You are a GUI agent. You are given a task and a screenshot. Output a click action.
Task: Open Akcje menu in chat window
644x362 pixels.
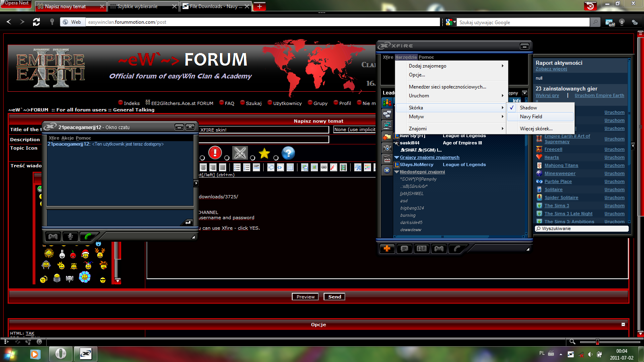point(68,138)
